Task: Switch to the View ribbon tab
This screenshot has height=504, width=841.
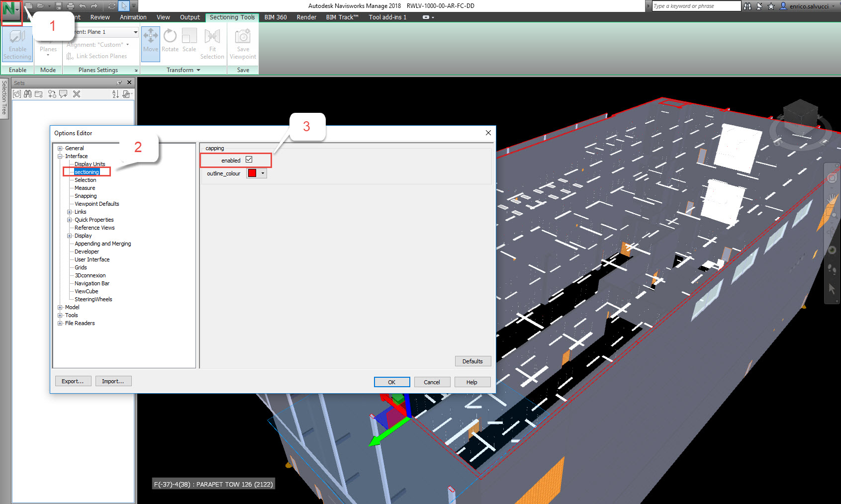Action: pos(163,17)
